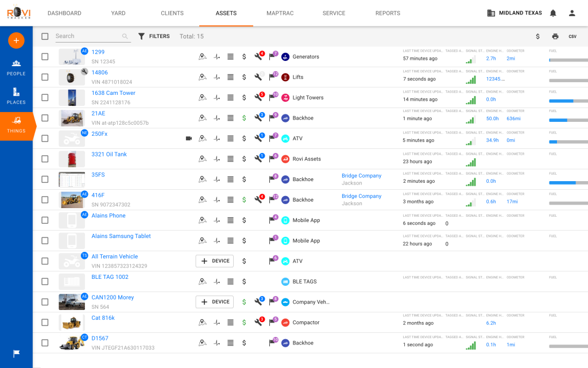Click the map location icon for 14806
Screen dimensions: 588x368
coord(202,77)
